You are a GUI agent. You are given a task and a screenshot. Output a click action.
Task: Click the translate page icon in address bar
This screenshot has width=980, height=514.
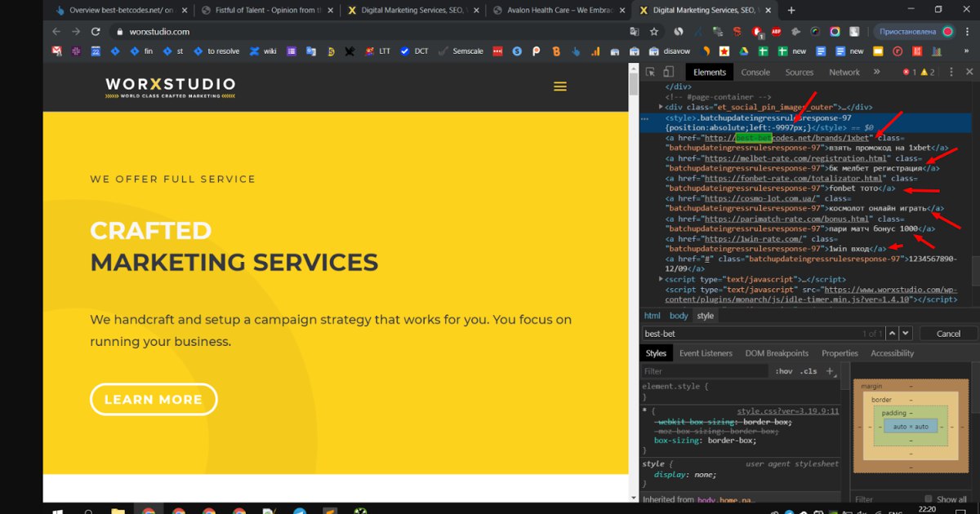635,32
